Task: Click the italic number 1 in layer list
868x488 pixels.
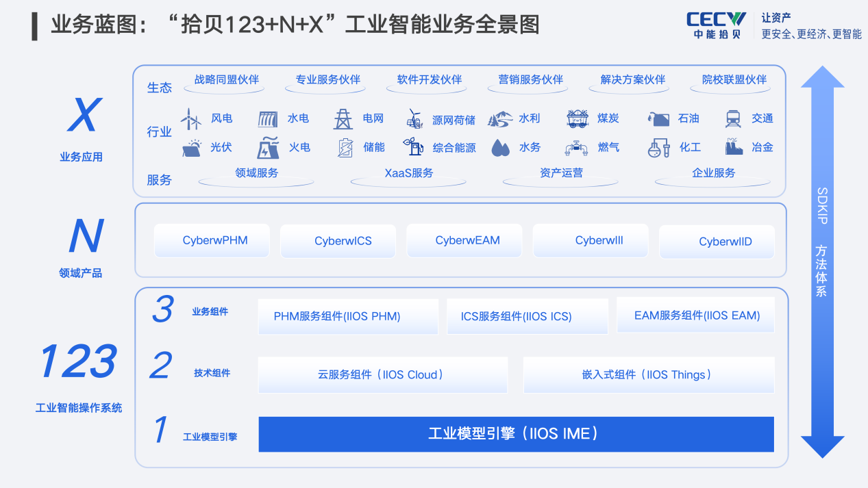Action: 160,430
